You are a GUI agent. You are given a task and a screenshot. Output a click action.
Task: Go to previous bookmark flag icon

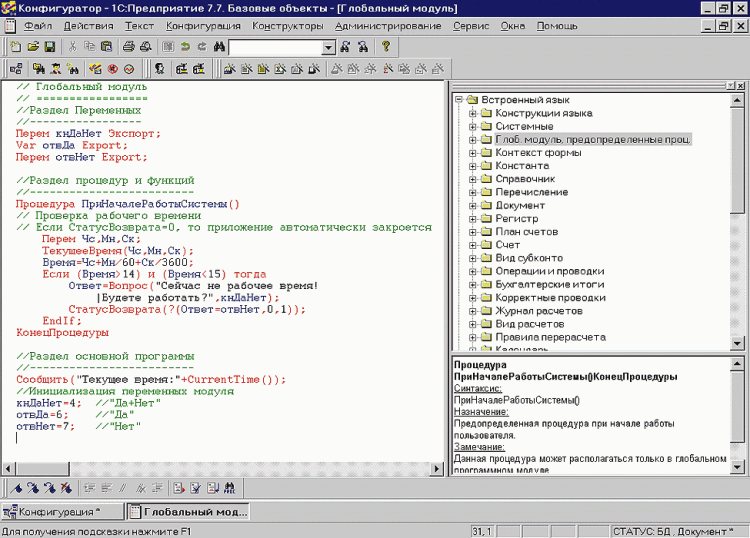[x=50, y=488]
